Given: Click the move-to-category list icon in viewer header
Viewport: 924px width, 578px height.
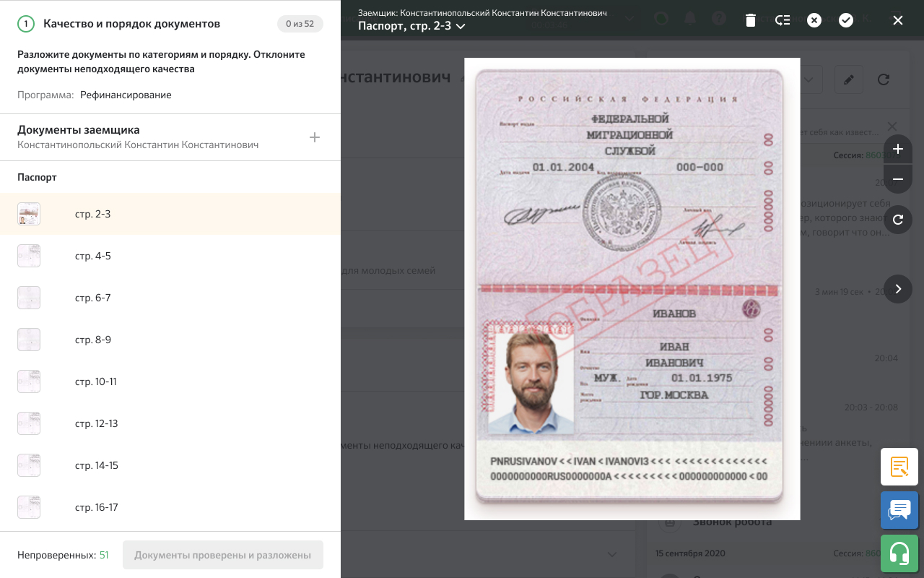Looking at the screenshot, I should click(x=783, y=20).
